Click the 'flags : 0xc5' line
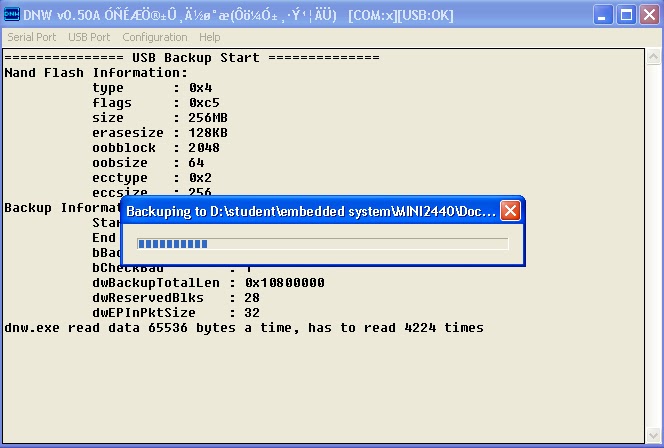664x448 pixels. click(156, 103)
